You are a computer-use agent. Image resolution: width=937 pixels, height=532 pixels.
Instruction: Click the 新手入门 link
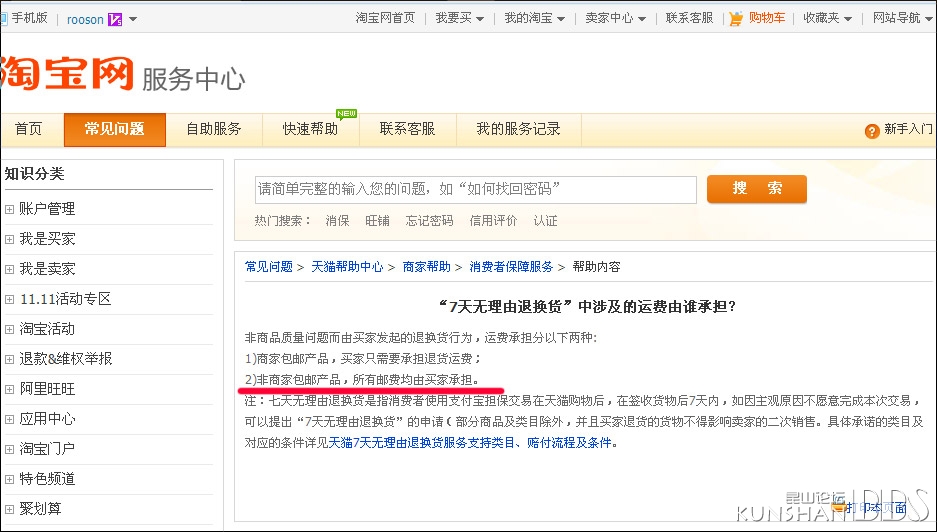pos(908,129)
